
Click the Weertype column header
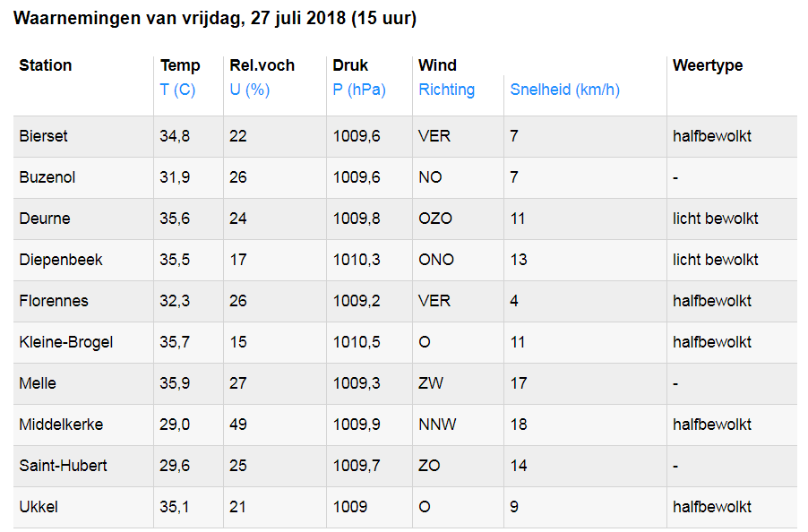pos(708,65)
